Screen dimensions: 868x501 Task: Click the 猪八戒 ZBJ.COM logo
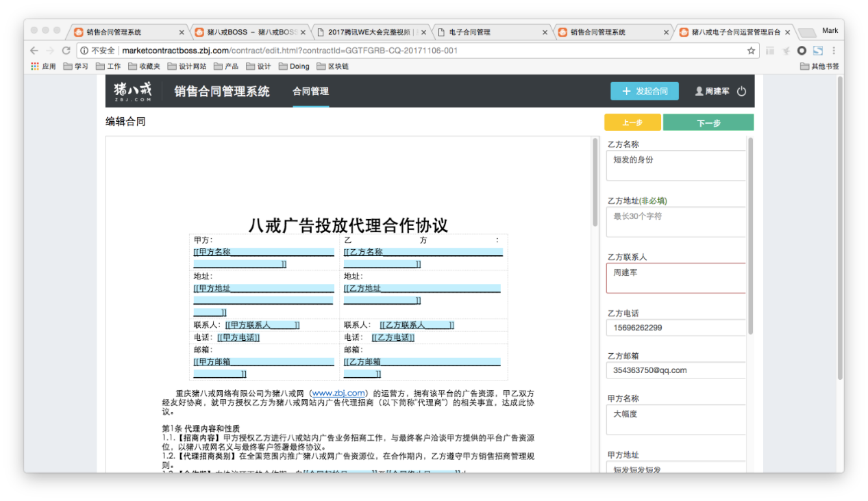(132, 91)
